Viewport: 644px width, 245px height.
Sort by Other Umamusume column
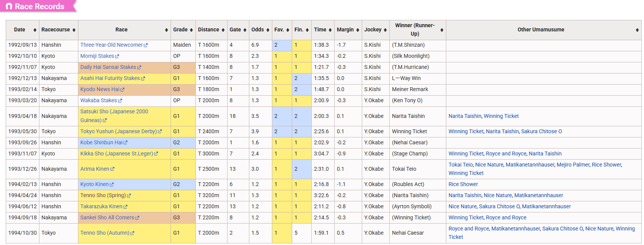tap(637, 30)
